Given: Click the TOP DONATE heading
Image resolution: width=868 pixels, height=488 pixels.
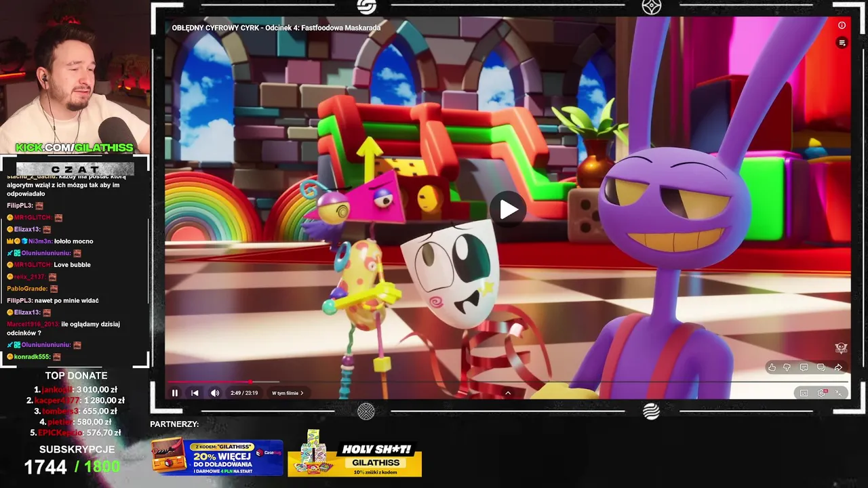Looking at the screenshot, I should point(76,375).
